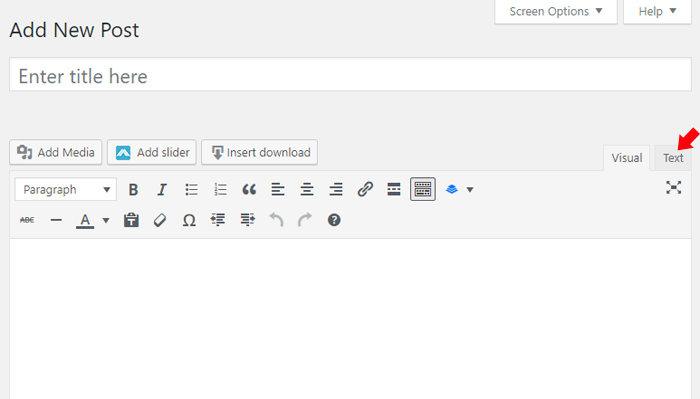Align text left
This screenshot has width=700, height=399.
tap(278, 190)
